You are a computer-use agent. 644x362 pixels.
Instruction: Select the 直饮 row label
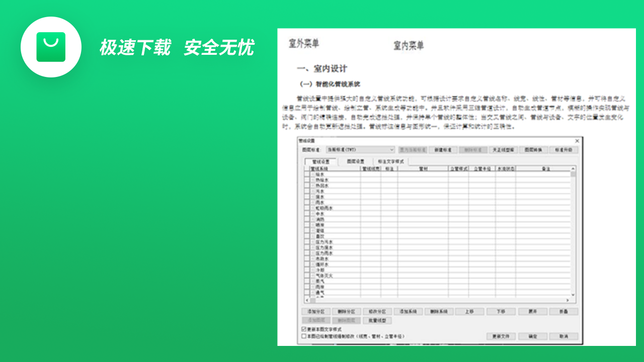[x=320, y=236]
